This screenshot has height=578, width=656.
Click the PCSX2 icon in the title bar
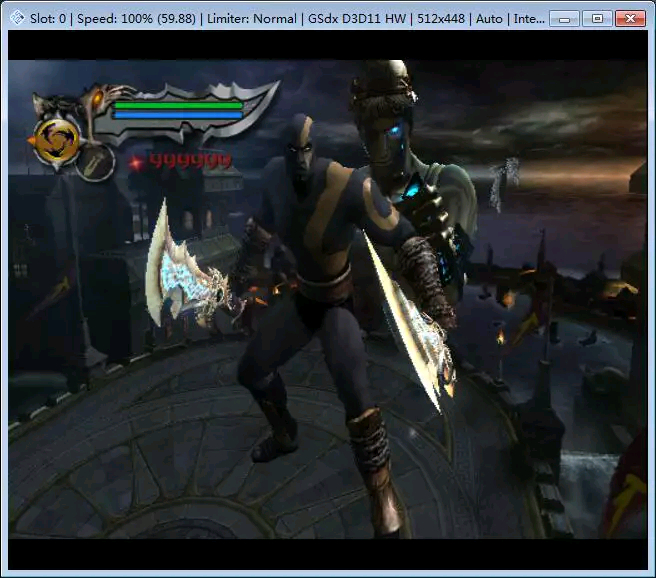coord(17,18)
